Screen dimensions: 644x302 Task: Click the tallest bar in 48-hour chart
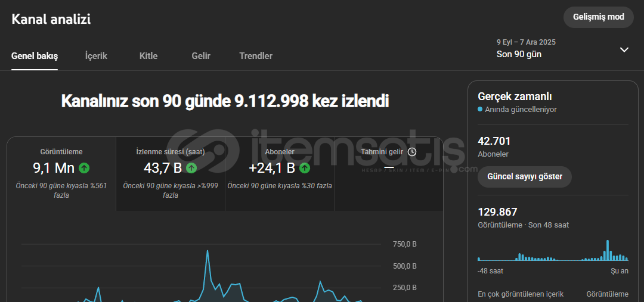click(x=608, y=250)
